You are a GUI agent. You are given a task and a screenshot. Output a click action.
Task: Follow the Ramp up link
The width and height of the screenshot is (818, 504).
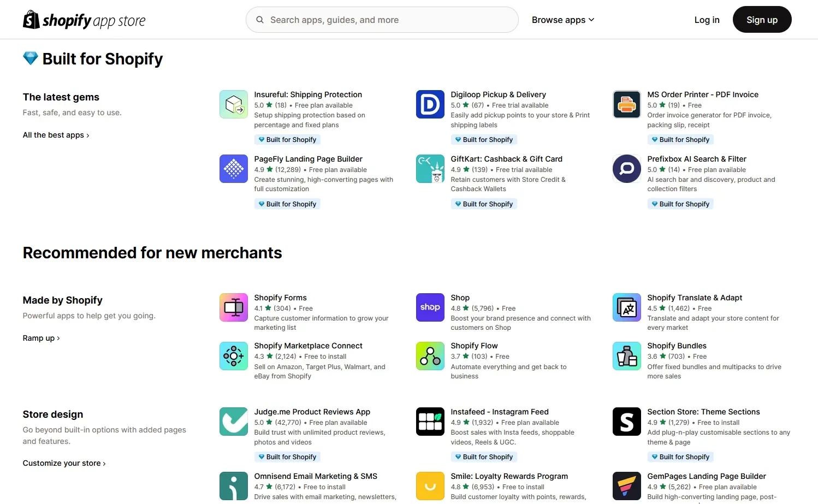42,338
